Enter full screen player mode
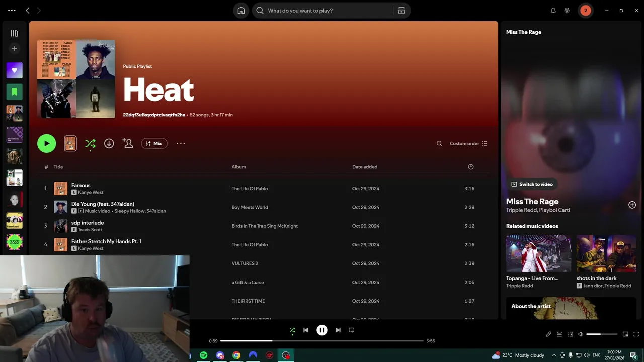This screenshot has width=644, height=362. click(x=636, y=334)
